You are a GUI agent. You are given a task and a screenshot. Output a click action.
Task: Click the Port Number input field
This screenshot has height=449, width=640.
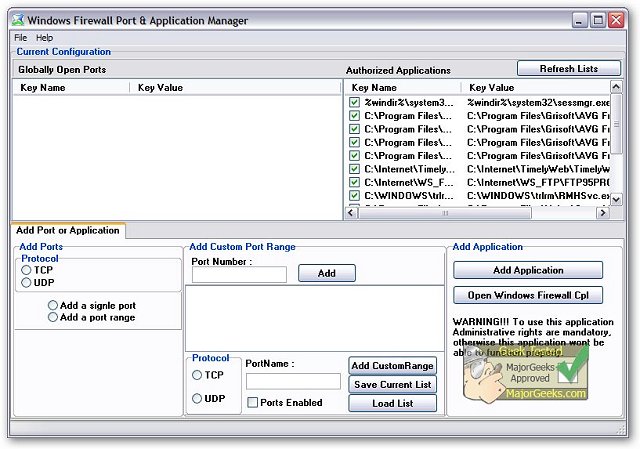239,274
